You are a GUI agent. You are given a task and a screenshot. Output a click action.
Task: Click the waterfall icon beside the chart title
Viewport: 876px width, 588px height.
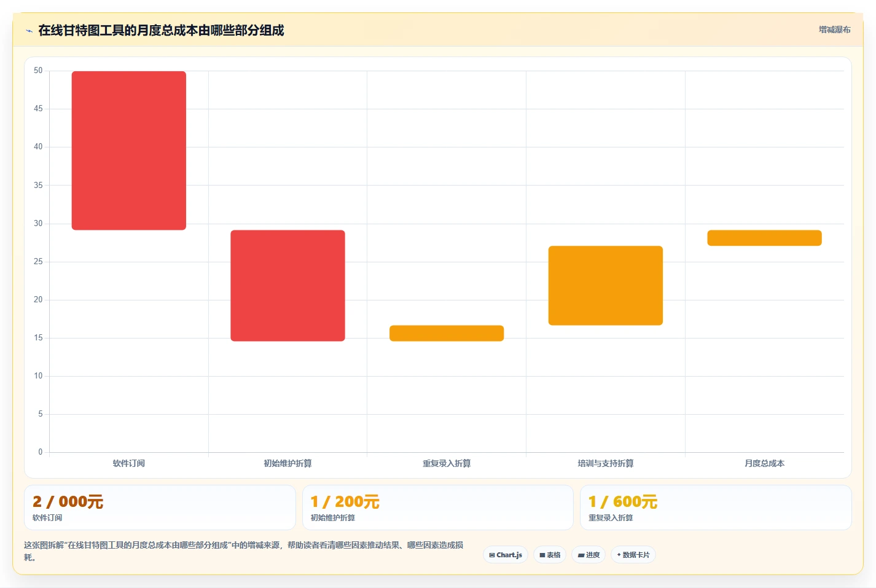click(x=29, y=31)
